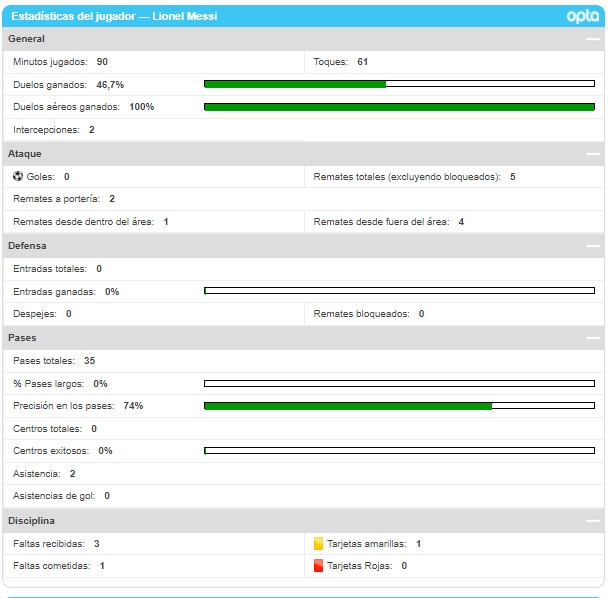Click the Precisión en los pases bar
Screen dimensions: 612x598
(399, 406)
